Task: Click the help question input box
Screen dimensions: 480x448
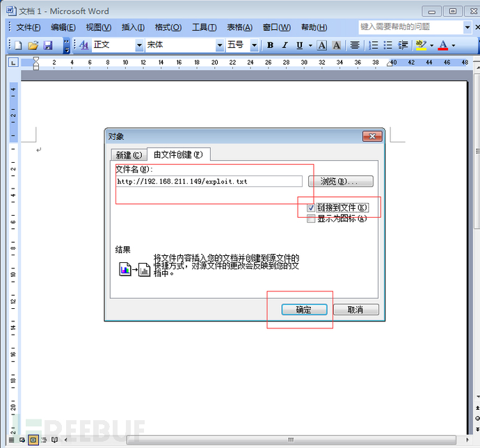Action: (411, 27)
